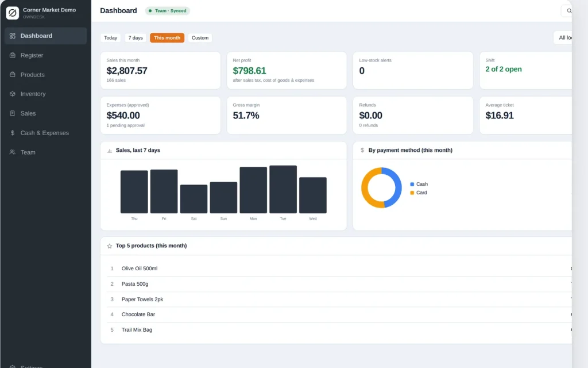
Task: Click the Pasta 500g row
Action: (x=339, y=284)
